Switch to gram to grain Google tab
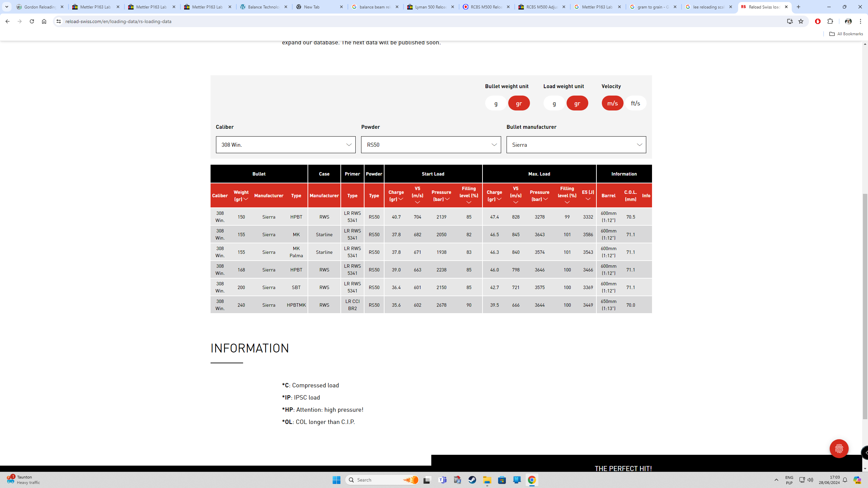 pos(653,7)
